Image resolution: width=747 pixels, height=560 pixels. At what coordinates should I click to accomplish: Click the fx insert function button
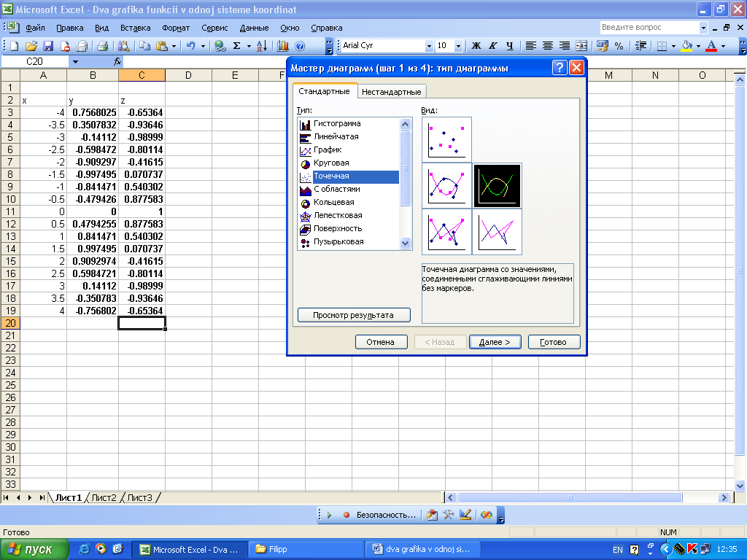[117, 61]
